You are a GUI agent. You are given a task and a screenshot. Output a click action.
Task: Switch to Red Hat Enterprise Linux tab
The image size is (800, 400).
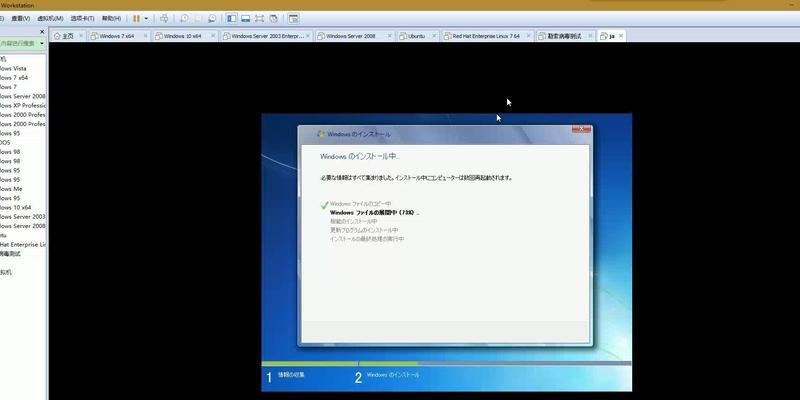pos(486,36)
